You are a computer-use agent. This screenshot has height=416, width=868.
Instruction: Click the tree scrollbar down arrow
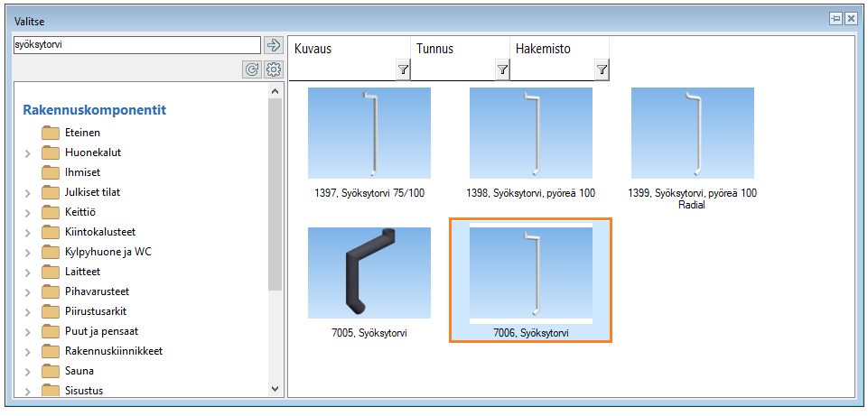pos(275,388)
